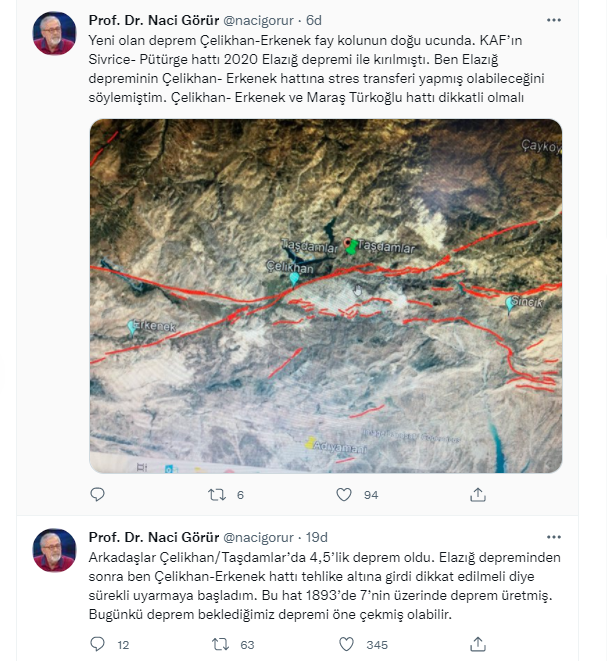The width and height of the screenshot is (607, 661).
Task: Open the 19d timestamp link
Action: point(317,537)
